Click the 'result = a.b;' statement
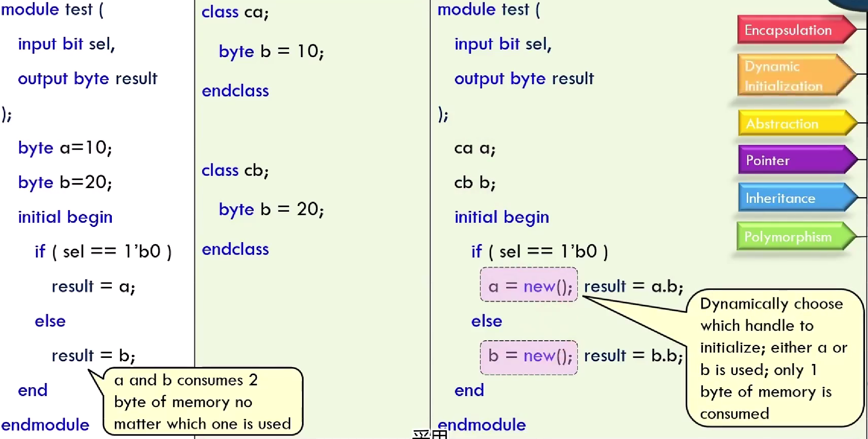 click(x=633, y=286)
